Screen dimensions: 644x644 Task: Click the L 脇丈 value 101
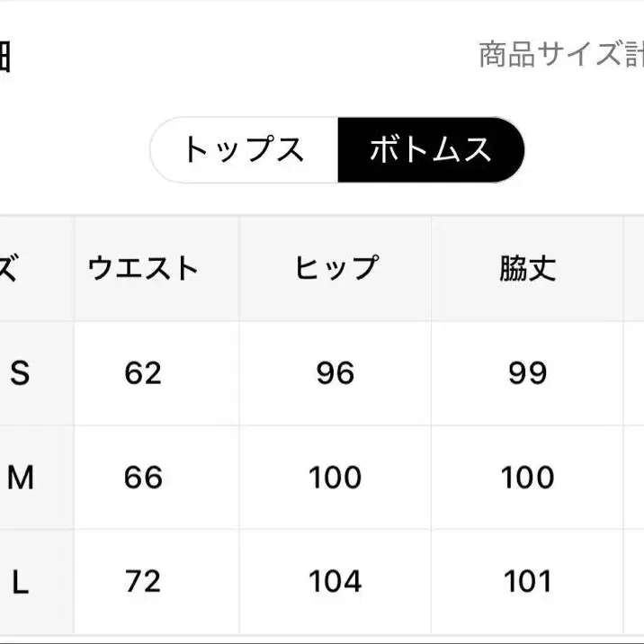click(x=527, y=582)
